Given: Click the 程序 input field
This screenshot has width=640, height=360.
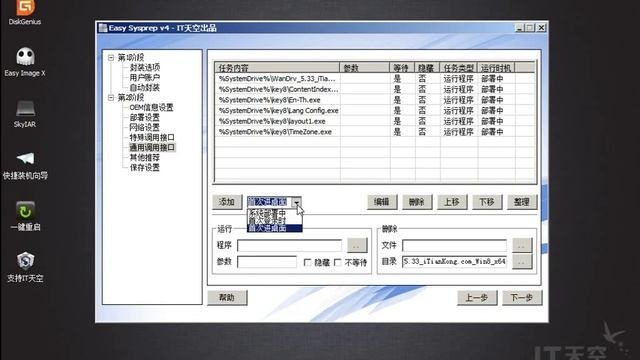Looking at the screenshot, I should pyautogui.click(x=289, y=245).
